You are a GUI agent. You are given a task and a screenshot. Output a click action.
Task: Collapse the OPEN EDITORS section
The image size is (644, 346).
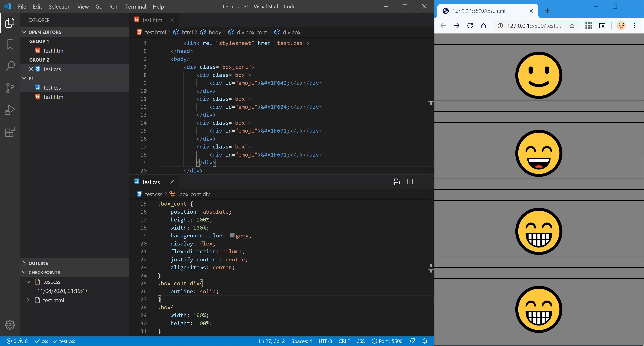[x=24, y=32]
